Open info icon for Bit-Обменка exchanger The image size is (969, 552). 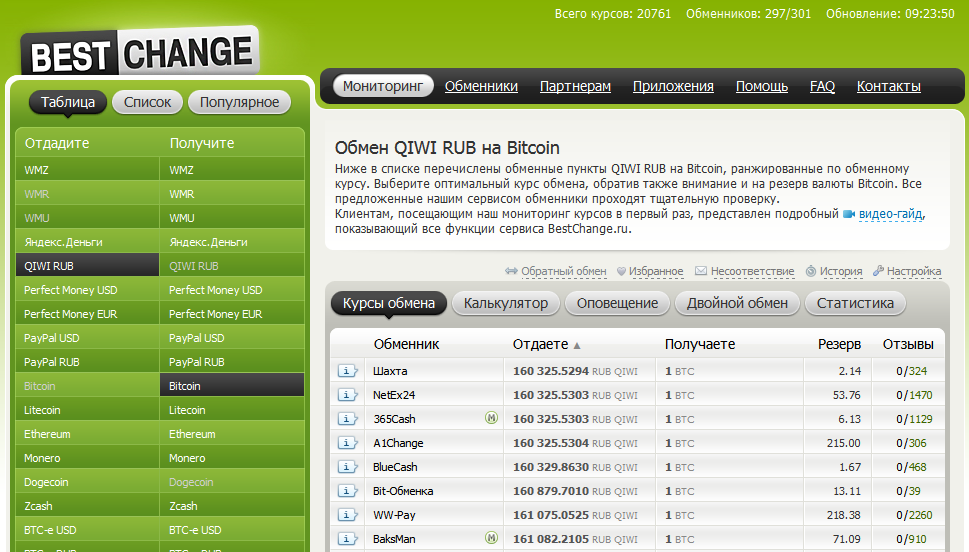click(347, 491)
